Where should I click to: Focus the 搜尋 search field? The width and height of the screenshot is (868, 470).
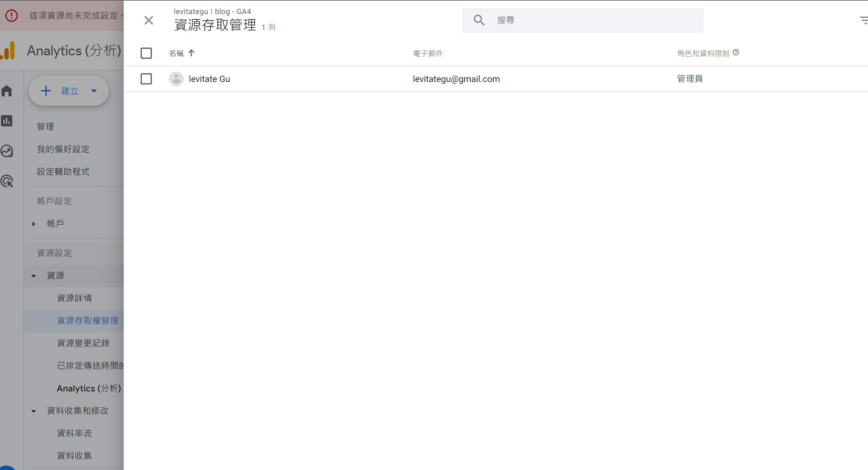tap(583, 20)
